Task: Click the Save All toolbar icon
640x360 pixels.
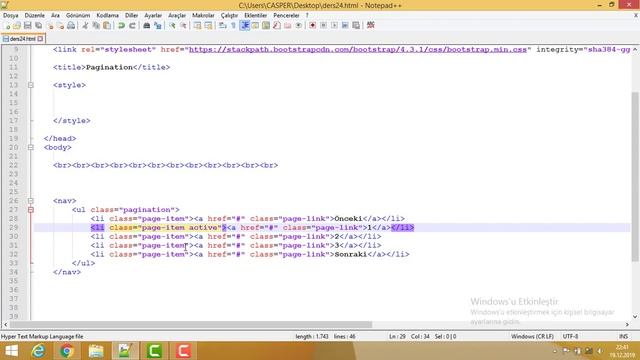Action: tap(38, 25)
